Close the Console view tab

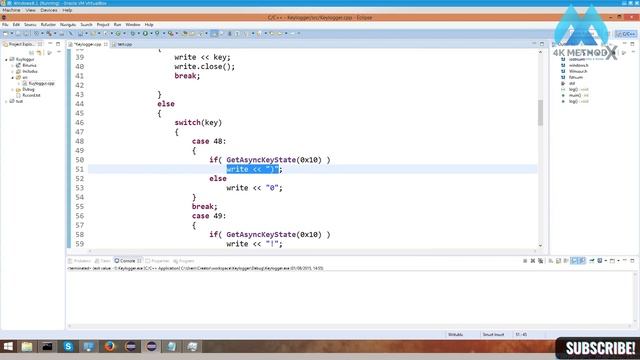point(139,261)
